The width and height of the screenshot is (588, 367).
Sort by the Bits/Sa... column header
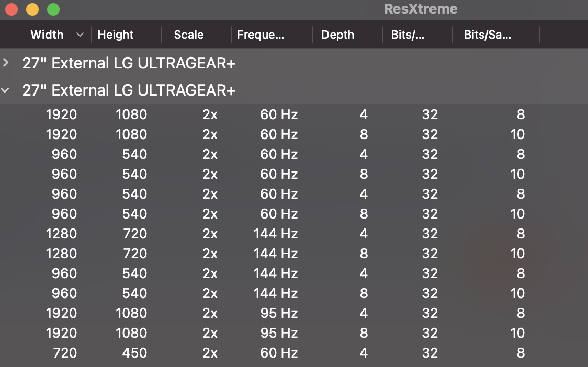point(487,35)
